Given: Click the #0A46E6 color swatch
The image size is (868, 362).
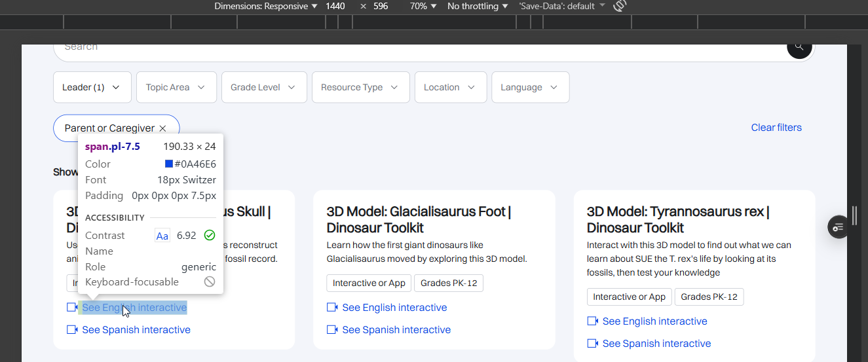Looking at the screenshot, I should [x=169, y=164].
